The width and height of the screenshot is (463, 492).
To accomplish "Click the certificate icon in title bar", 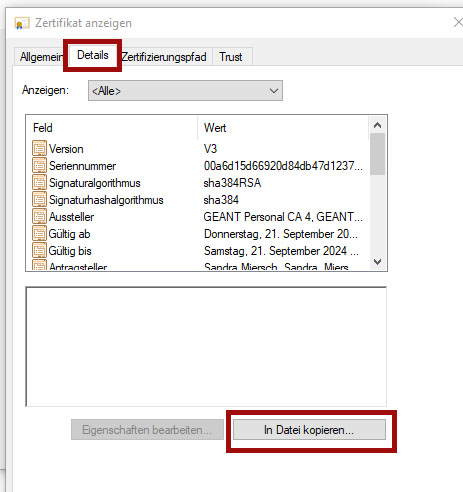I will click(22, 23).
